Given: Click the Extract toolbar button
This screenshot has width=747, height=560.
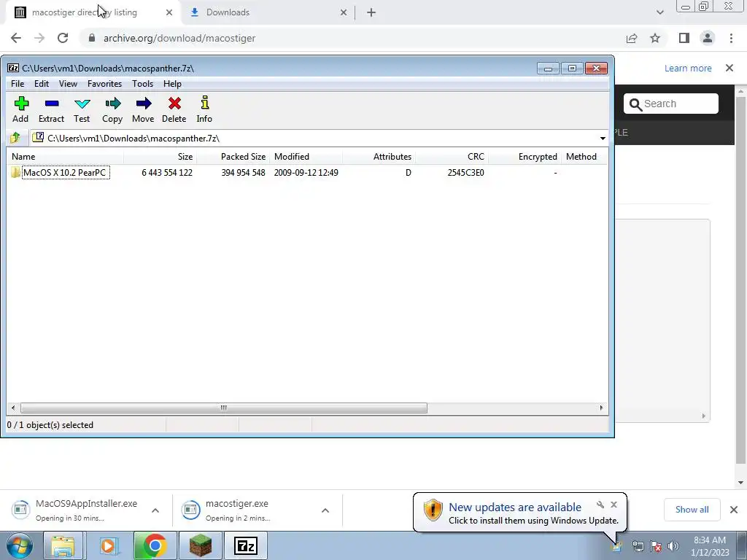Looking at the screenshot, I should tap(52, 109).
